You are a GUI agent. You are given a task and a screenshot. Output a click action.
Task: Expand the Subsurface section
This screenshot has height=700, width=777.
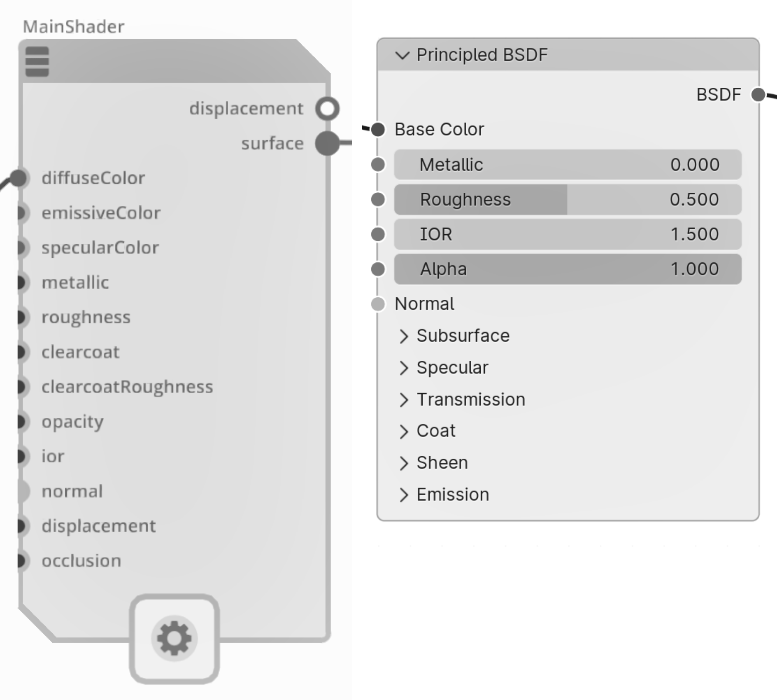(404, 336)
